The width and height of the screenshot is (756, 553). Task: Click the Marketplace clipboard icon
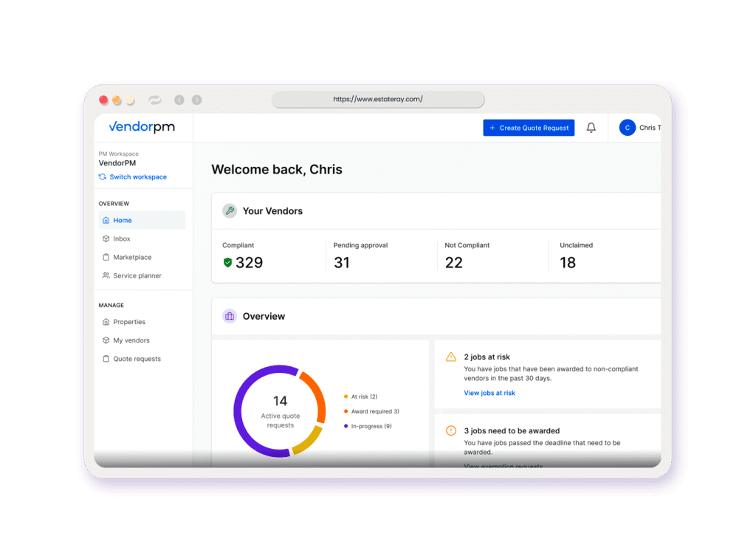point(106,257)
